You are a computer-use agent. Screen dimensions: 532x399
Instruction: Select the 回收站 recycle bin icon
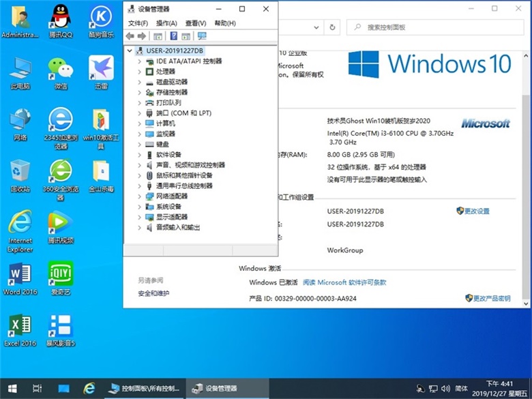20,174
